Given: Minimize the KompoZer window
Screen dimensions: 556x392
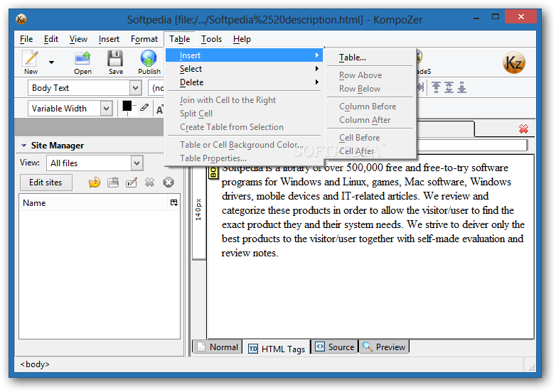Looking at the screenshot, I should click(476, 17).
